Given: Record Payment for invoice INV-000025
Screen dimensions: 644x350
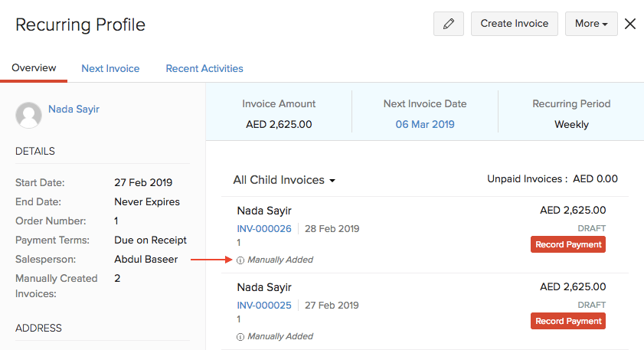Looking at the screenshot, I should [x=567, y=321].
